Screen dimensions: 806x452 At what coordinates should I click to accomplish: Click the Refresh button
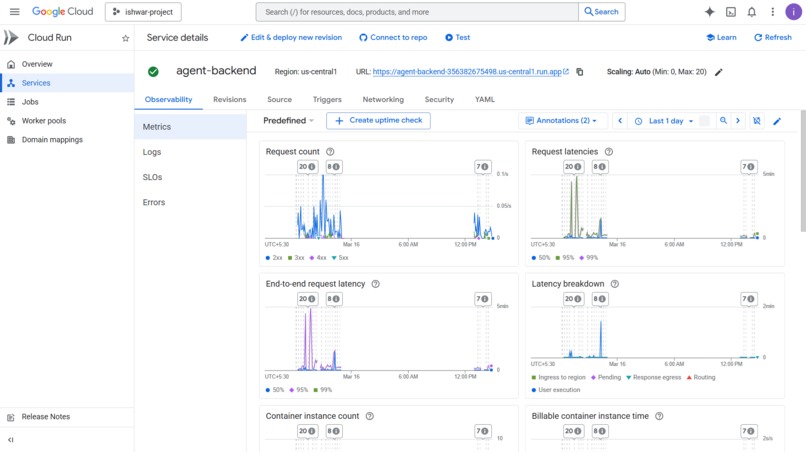tap(773, 38)
